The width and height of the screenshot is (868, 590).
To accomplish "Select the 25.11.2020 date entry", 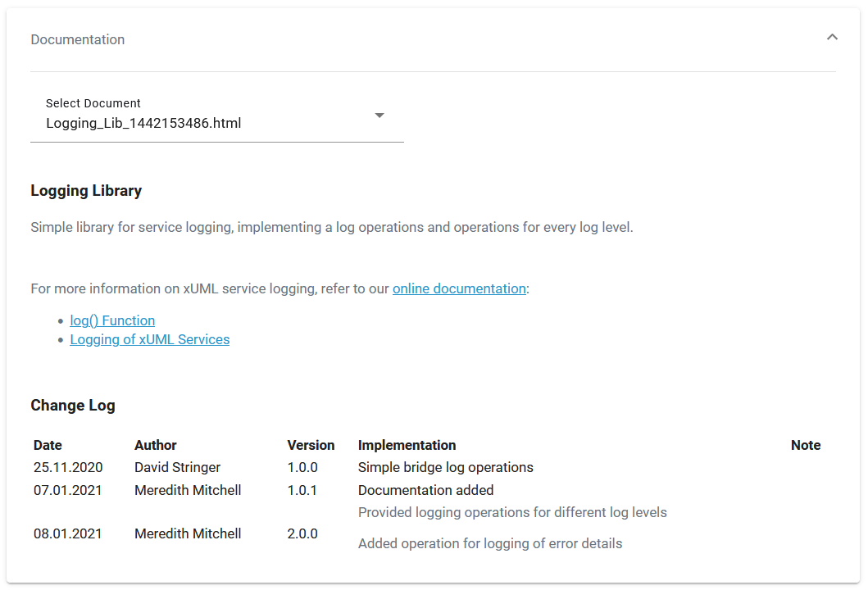I will (x=67, y=467).
